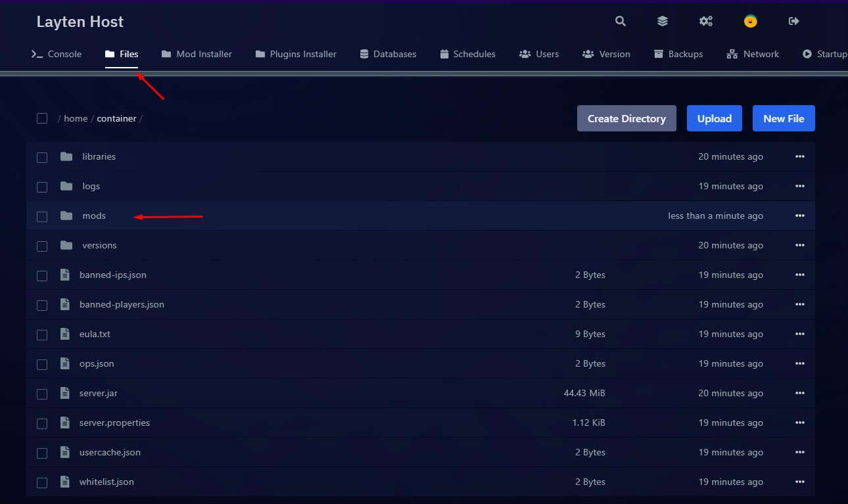Open the banned-players.json file

(122, 304)
